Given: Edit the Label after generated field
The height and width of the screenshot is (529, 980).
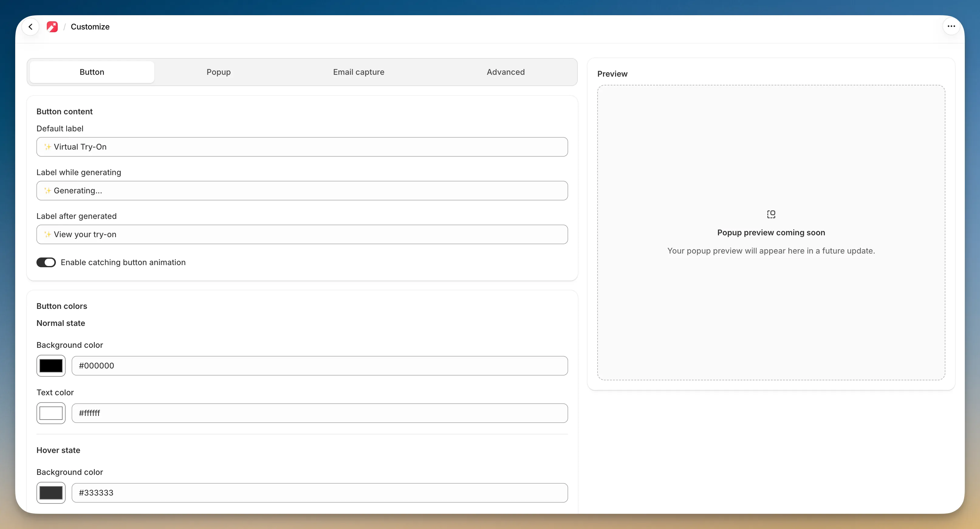Looking at the screenshot, I should [302, 235].
